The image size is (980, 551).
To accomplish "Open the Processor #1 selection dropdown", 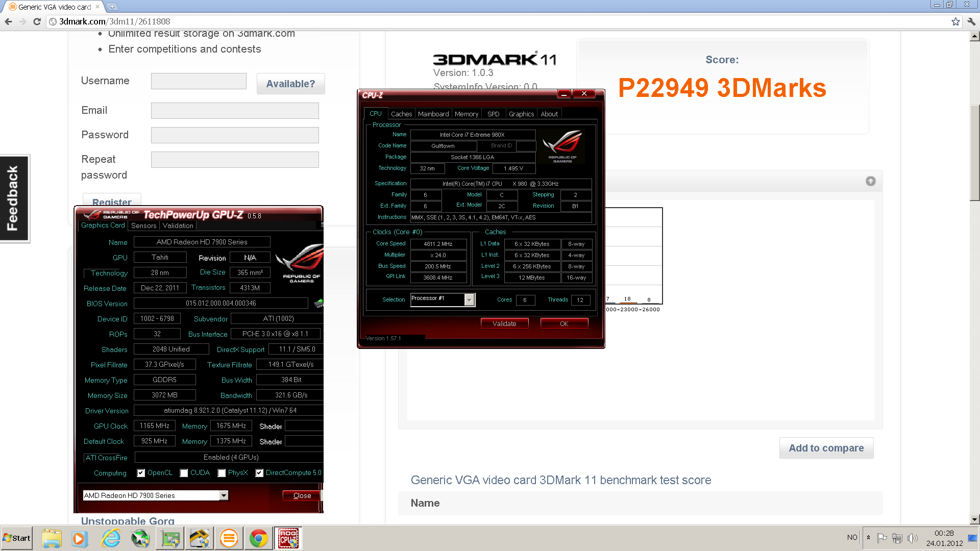I will (443, 299).
